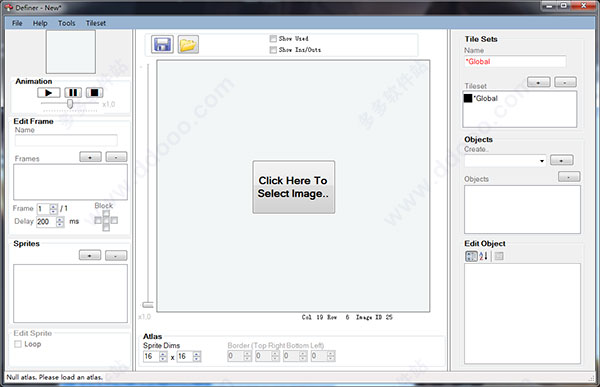Image resolution: width=600 pixels, height=387 pixels.
Task: Click the Border right value stepper
Action: pos(276,356)
